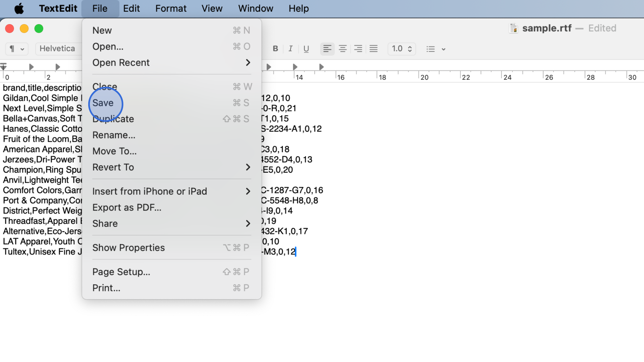Click the line starting 'Fruit of the Loom'
The image size is (644, 362).
(42, 139)
